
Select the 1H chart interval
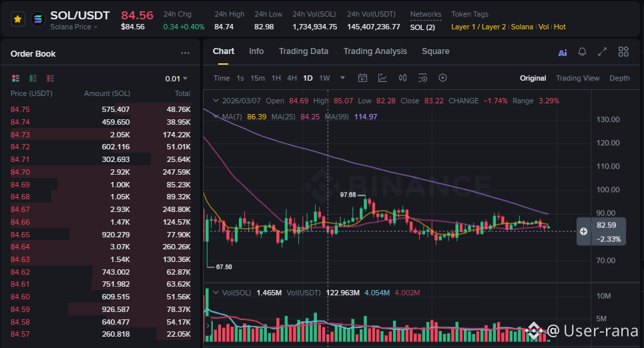(x=276, y=78)
